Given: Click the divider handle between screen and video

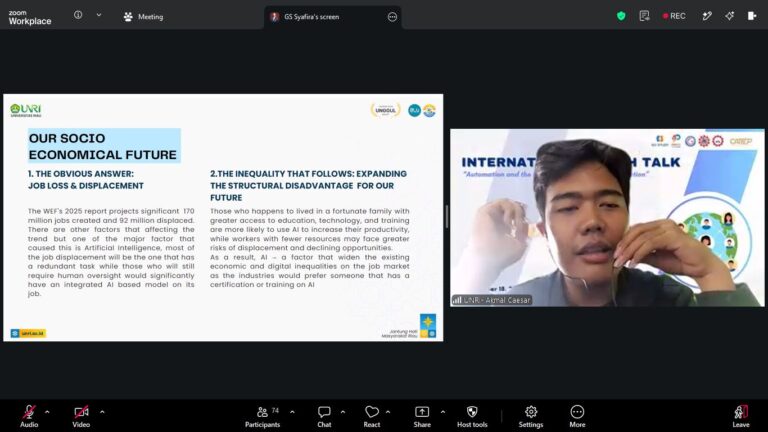Looking at the screenshot, I should (x=447, y=216).
